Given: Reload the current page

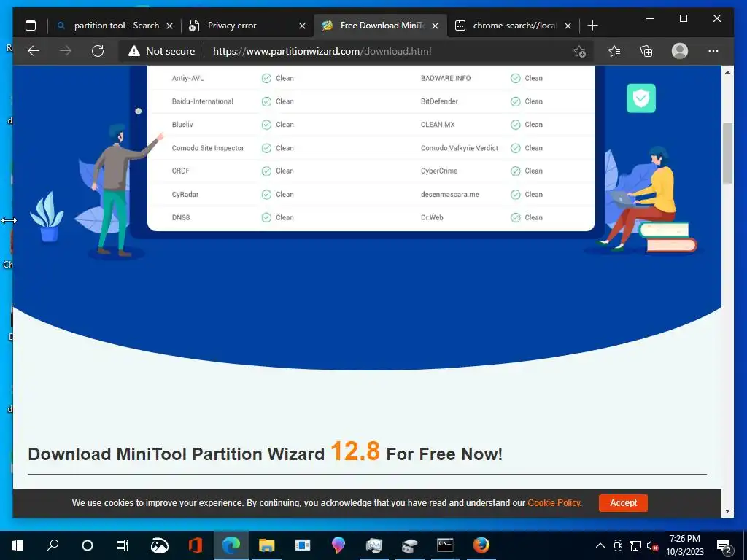Looking at the screenshot, I should [x=98, y=51].
